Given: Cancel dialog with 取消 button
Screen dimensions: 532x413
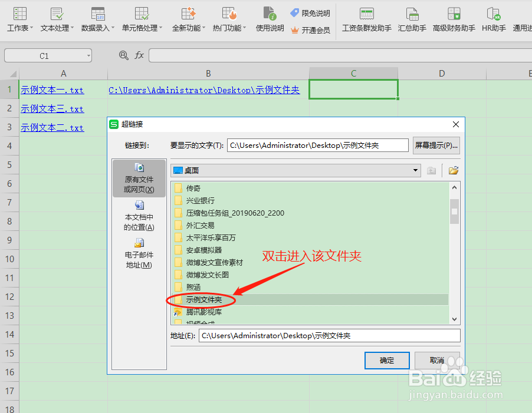Looking at the screenshot, I should point(437,360).
